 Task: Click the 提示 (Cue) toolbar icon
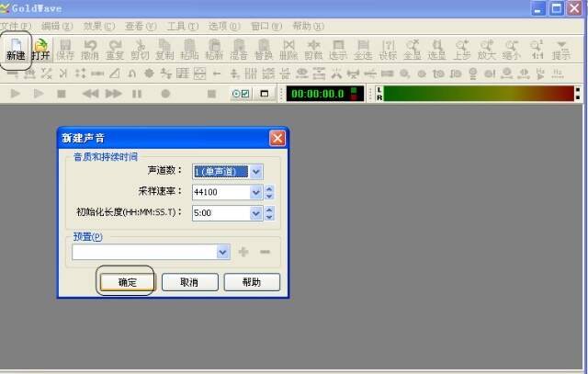[561, 50]
